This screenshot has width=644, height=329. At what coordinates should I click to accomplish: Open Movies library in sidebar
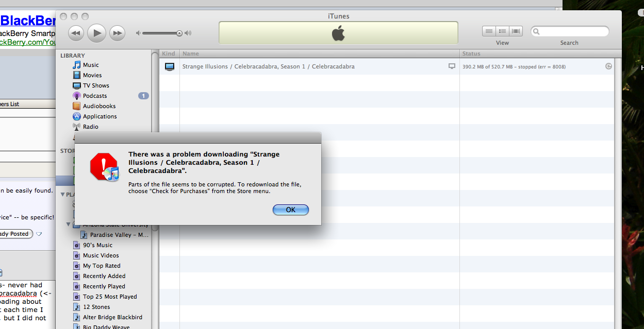click(x=92, y=75)
